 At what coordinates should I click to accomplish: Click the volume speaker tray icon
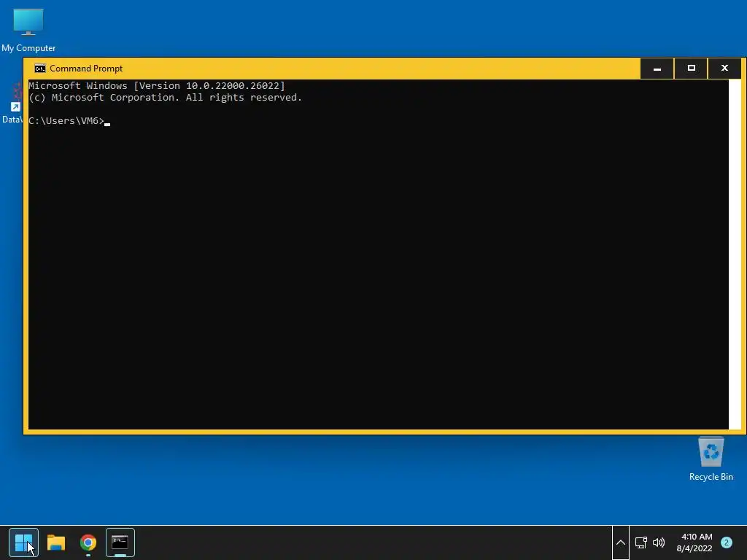click(x=659, y=542)
